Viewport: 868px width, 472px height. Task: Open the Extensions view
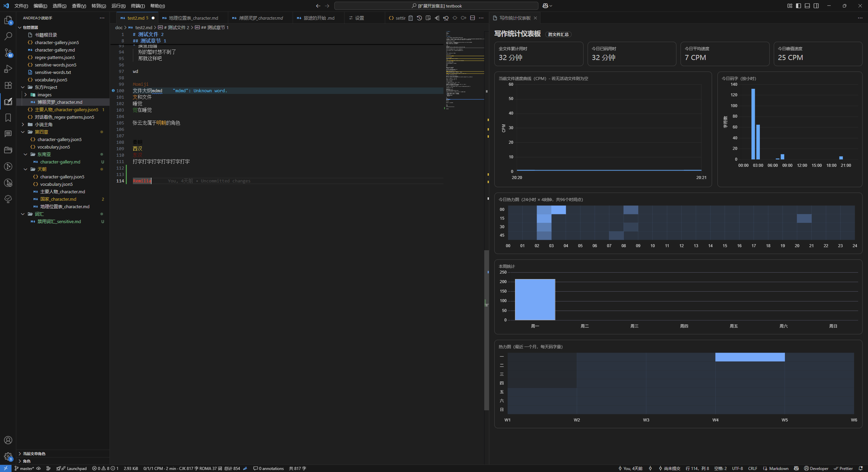(x=8, y=85)
